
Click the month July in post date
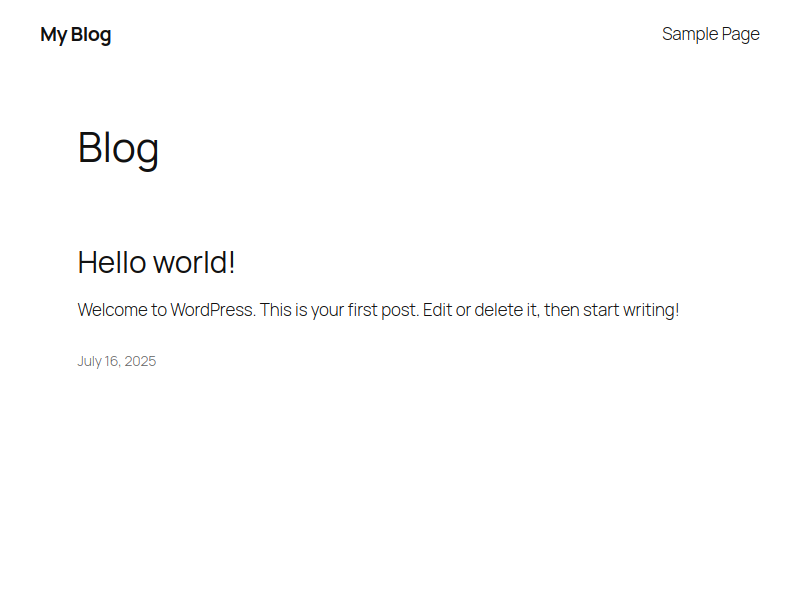coord(89,361)
